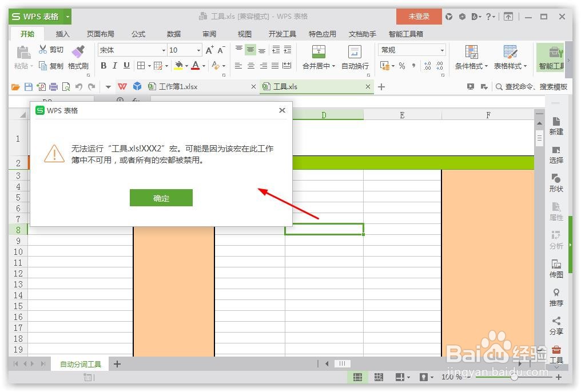Switch to the 页面布局 ribbon tab
Image resolution: width=581 pixels, height=392 pixels.
[x=101, y=34]
